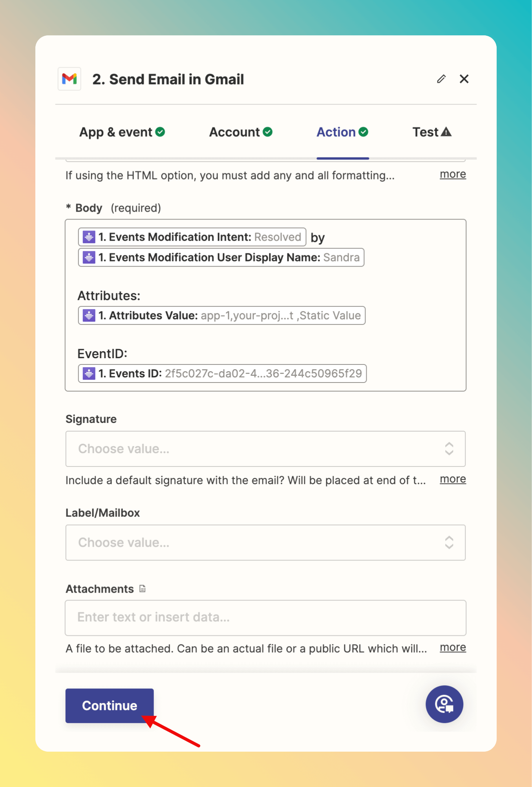Image resolution: width=532 pixels, height=787 pixels.
Task: Click the Gmail app icon
Action: tap(69, 79)
